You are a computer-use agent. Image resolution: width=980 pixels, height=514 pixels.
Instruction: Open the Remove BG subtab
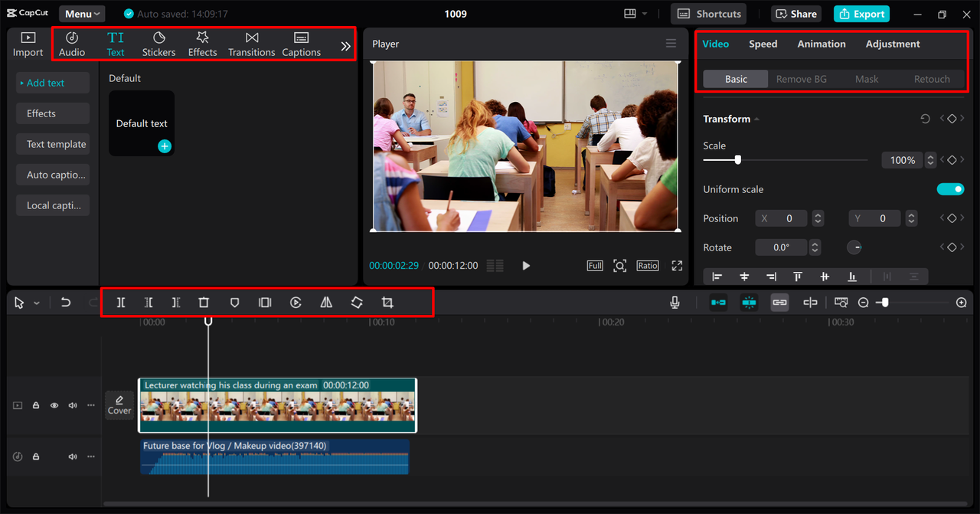coord(802,79)
